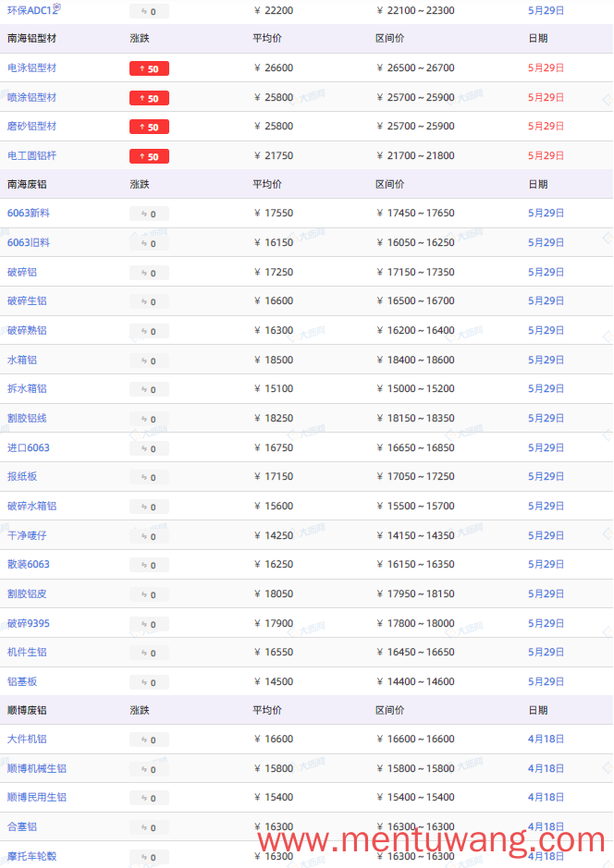Click average price ¥21750
This screenshot has height=868, width=614.
(x=274, y=155)
